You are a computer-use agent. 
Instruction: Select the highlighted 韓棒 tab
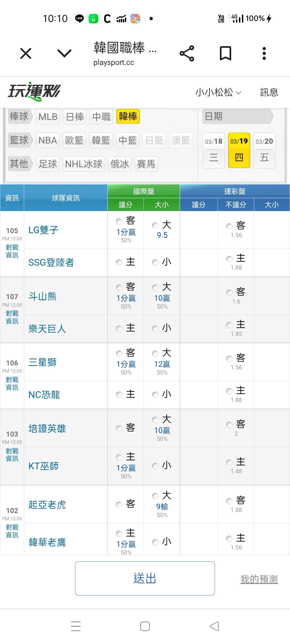click(128, 116)
